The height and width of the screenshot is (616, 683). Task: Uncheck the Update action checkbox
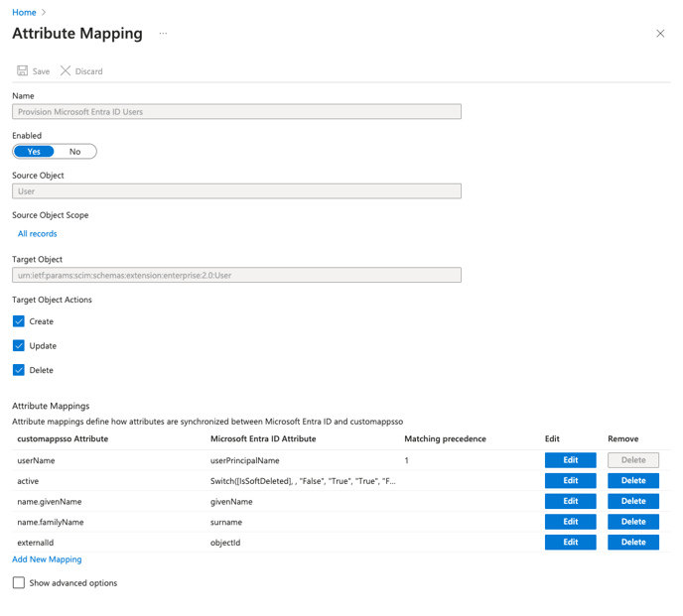pos(19,345)
